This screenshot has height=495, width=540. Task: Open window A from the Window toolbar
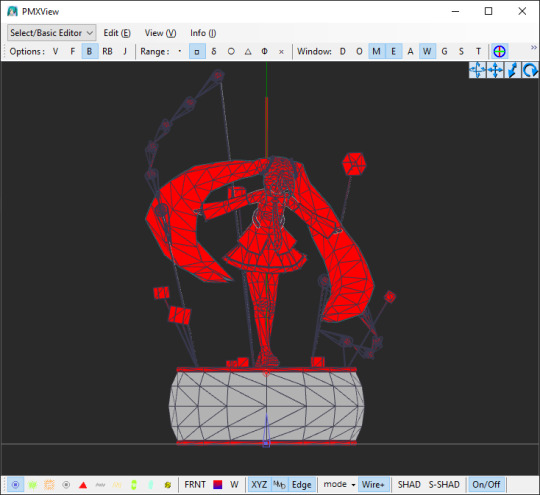point(410,51)
